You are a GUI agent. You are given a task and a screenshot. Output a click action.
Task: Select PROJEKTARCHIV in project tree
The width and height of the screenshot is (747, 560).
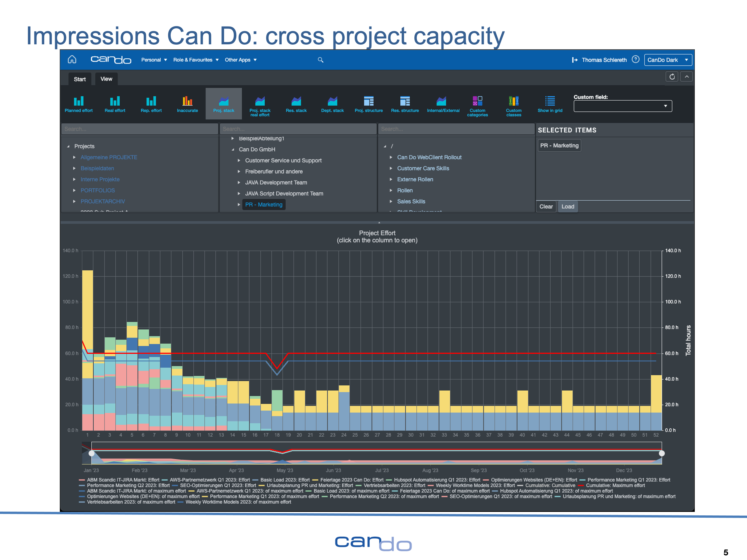(103, 202)
